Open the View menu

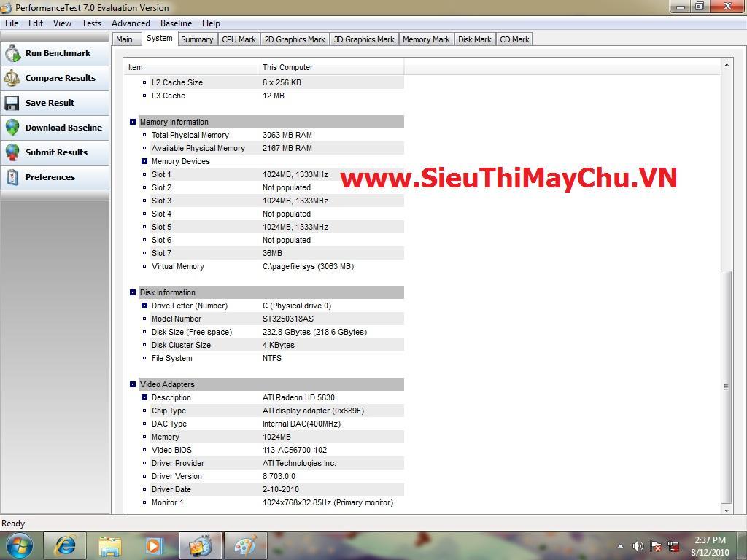pos(63,23)
